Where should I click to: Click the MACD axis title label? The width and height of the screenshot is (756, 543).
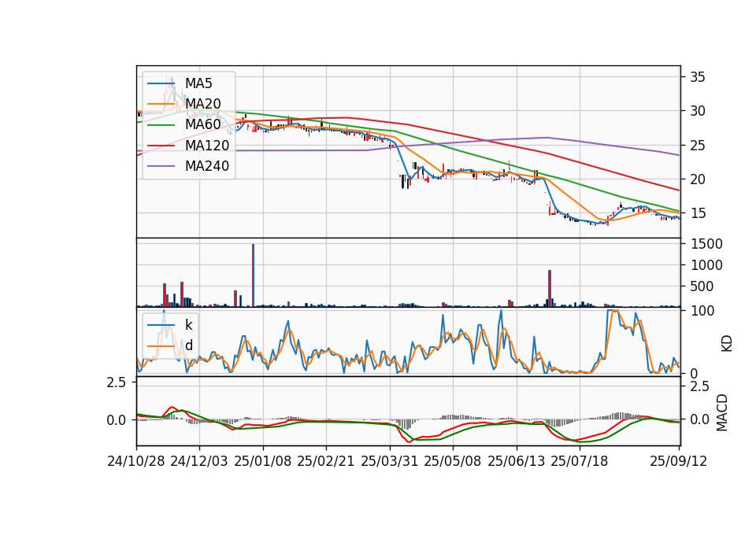coord(722,412)
